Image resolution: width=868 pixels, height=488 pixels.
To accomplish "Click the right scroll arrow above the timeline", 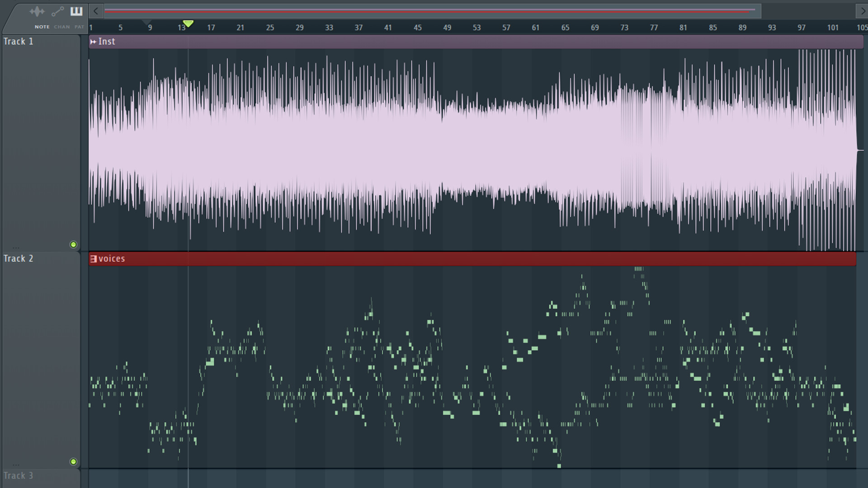I will tap(863, 11).
